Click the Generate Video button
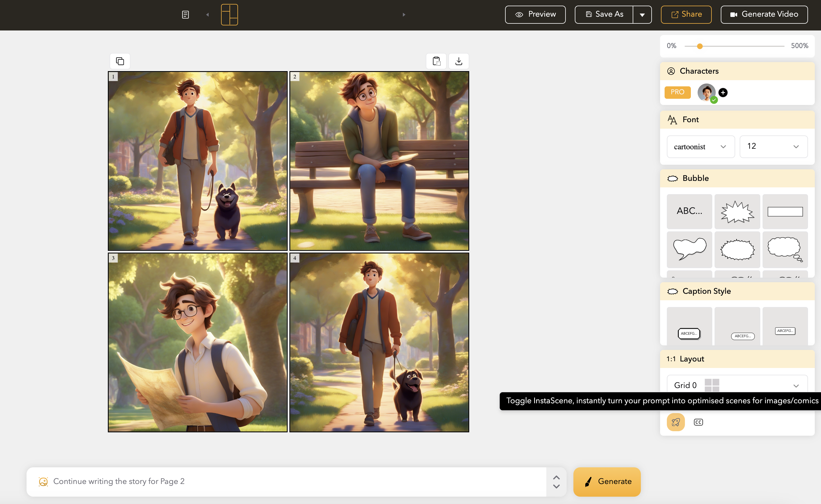821x504 pixels. click(764, 15)
